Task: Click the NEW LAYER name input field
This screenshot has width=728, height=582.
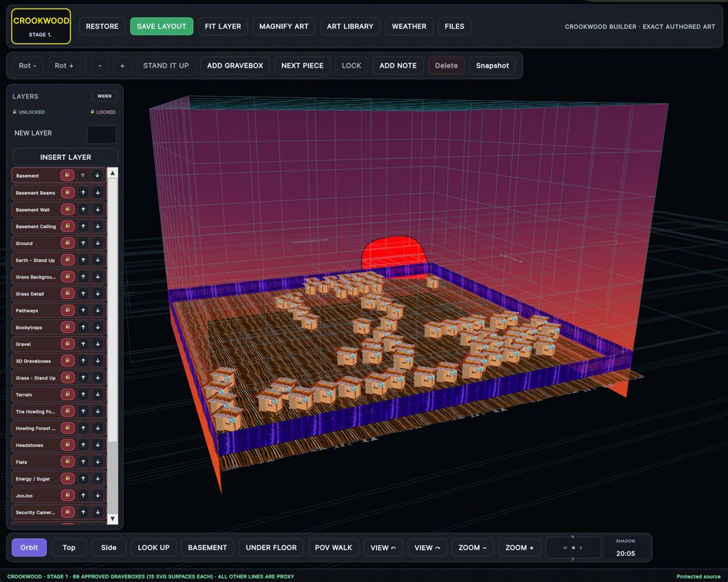Action: click(102, 134)
